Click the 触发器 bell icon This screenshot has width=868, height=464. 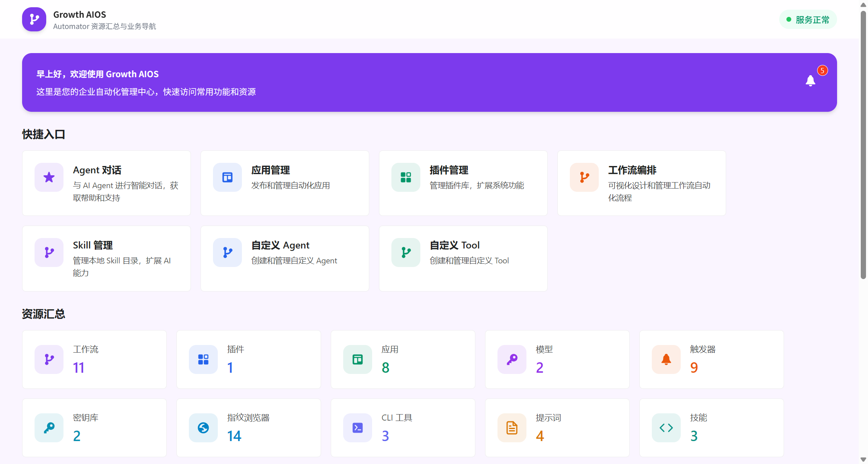click(x=666, y=359)
